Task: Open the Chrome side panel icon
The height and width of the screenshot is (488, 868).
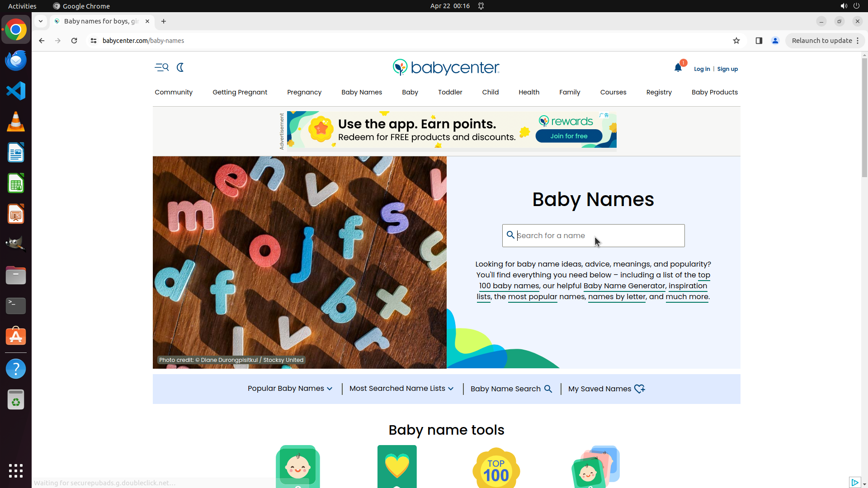Action: click(759, 41)
